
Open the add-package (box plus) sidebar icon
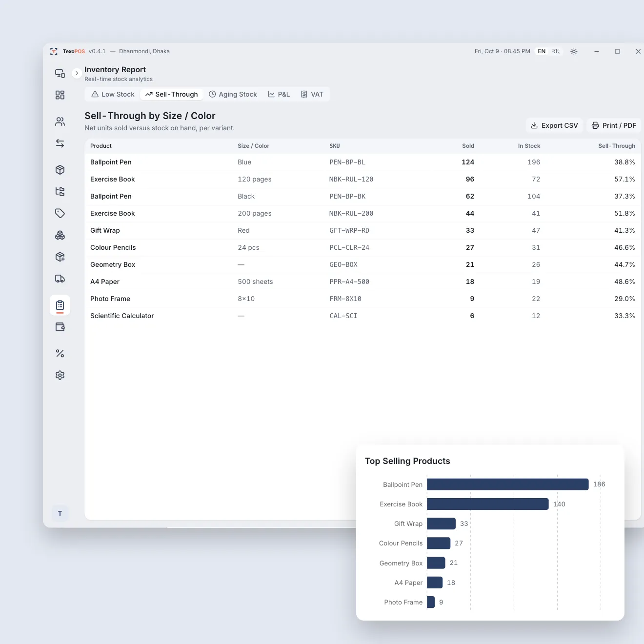click(60, 257)
